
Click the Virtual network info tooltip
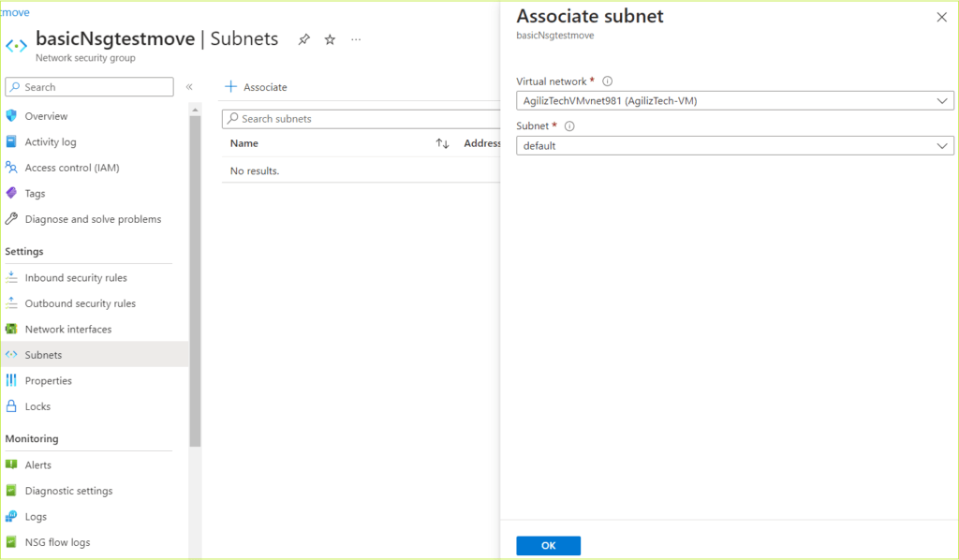[607, 81]
